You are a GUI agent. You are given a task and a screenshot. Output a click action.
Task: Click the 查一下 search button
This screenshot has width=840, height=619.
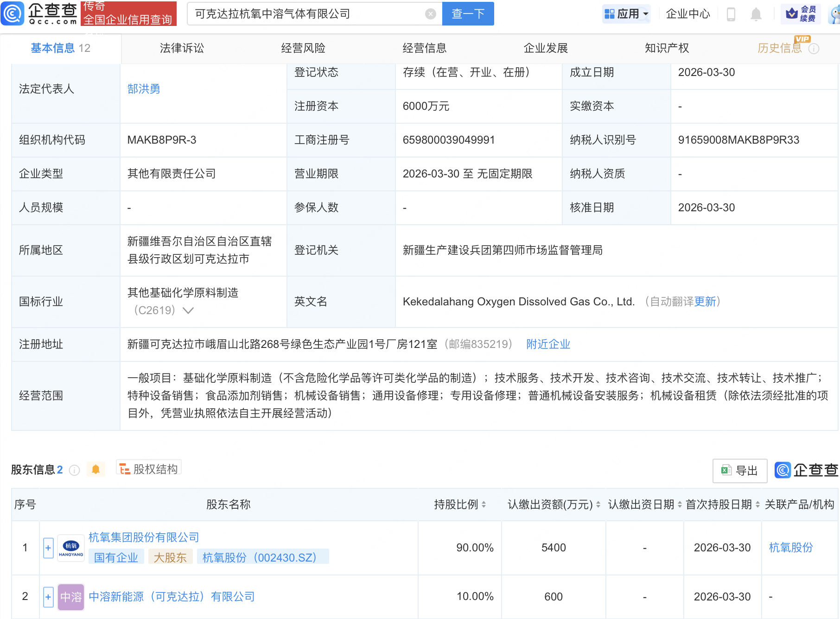[x=467, y=14]
